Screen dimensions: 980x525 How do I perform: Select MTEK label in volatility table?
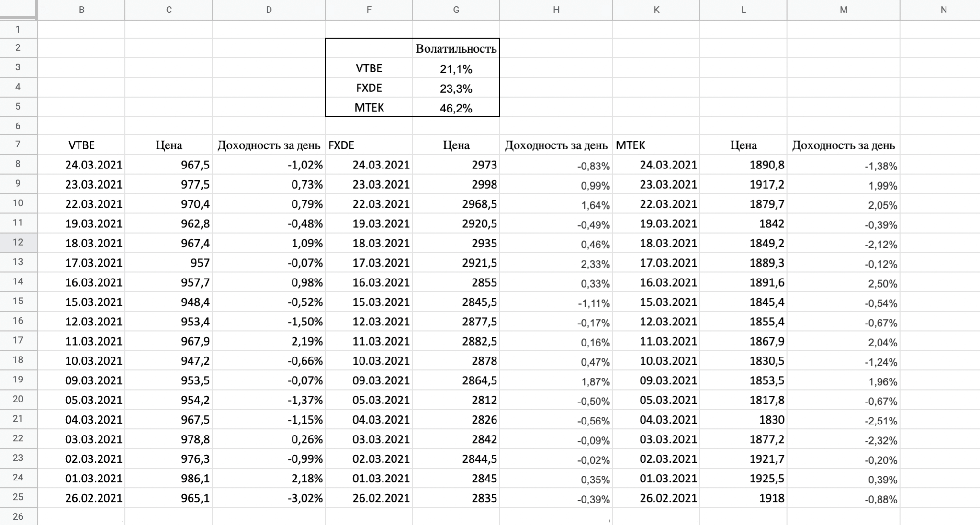tap(369, 107)
